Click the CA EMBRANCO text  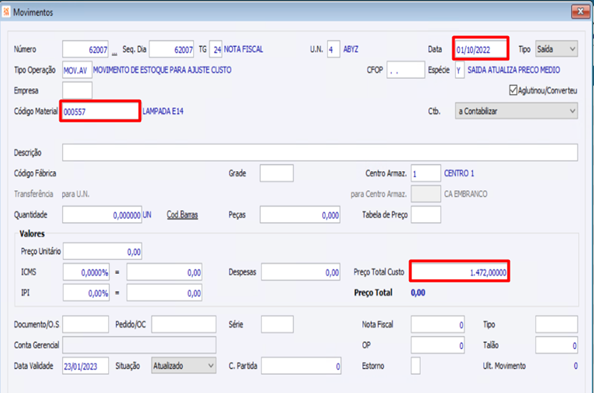coord(466,194)
